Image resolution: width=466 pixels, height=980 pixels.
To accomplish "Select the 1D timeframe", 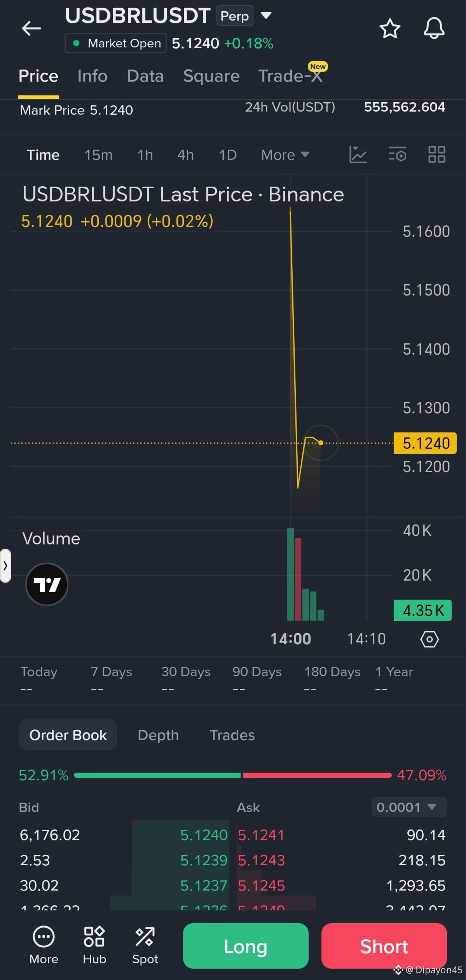I will [x=228, y=155].
